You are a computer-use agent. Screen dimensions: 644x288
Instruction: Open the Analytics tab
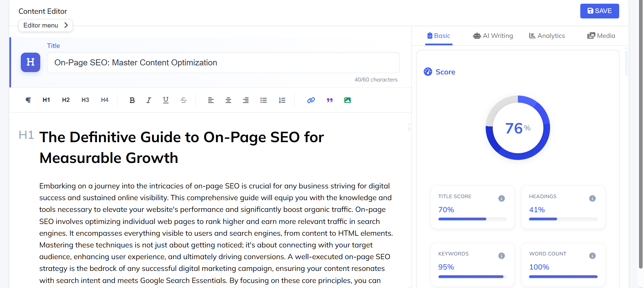(547, 36)
